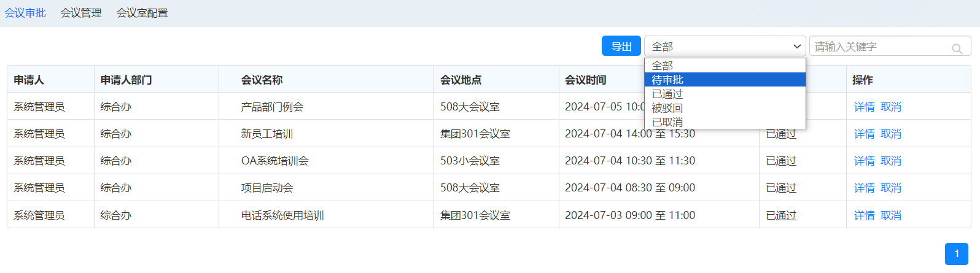Click the 导出 export button
This screenshot has width=980, height=273.
pos(621,47)
